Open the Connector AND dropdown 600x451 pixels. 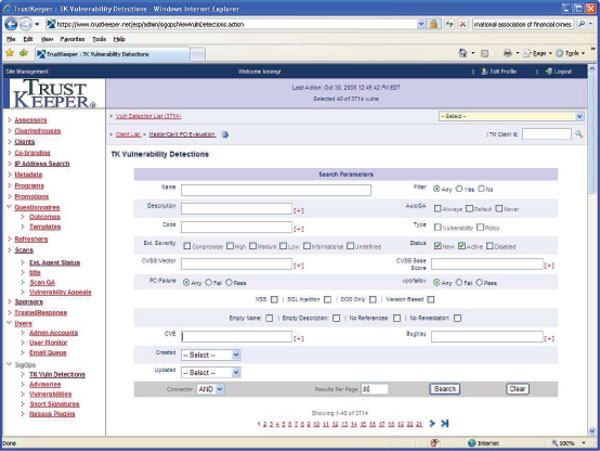click(211, 388)
